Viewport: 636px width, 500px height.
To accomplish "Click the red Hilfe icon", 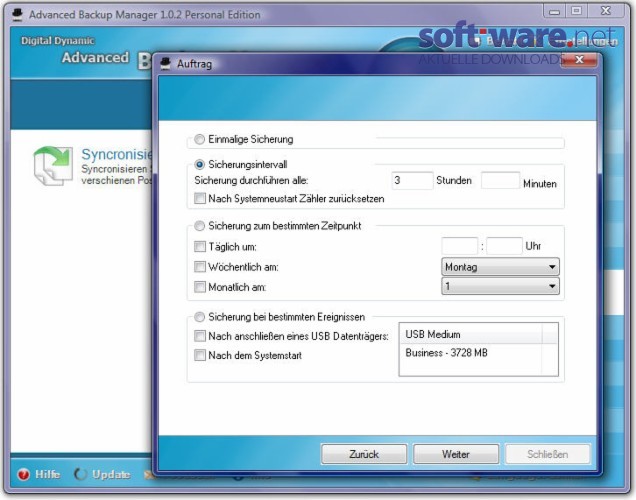I will tap(24, 474).
